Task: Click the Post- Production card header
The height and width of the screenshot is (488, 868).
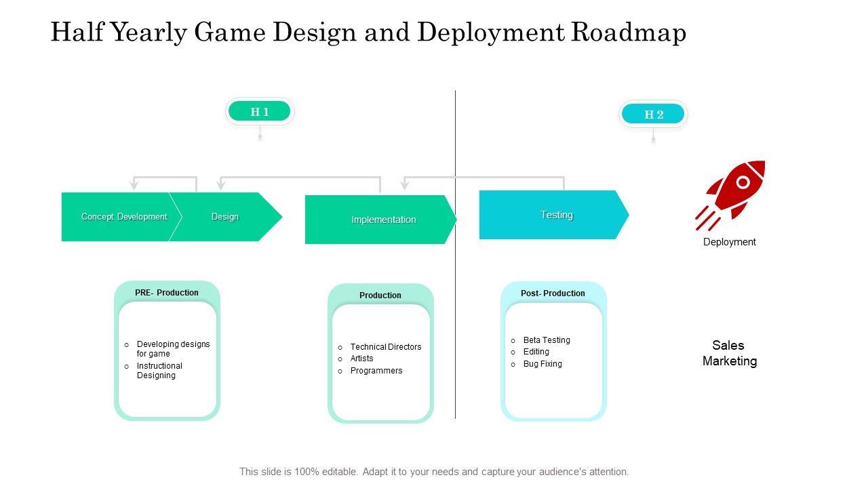Action: tap(553, 293)
